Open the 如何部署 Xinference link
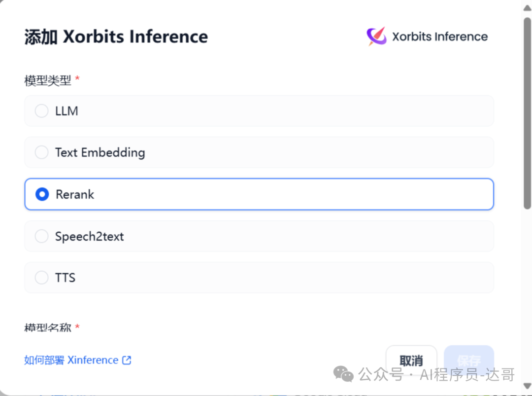This screenshot has height=396, width=532. click(78, 360)
